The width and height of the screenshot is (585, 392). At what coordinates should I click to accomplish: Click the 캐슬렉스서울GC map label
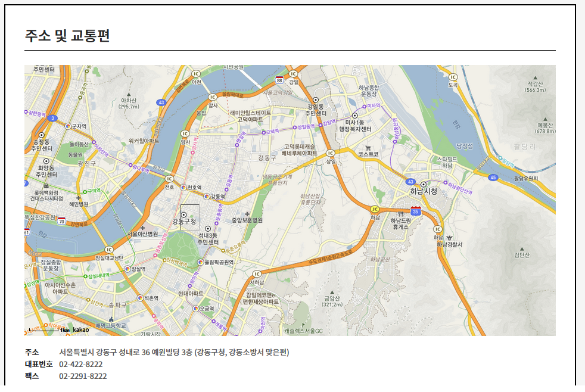[303, 331]
